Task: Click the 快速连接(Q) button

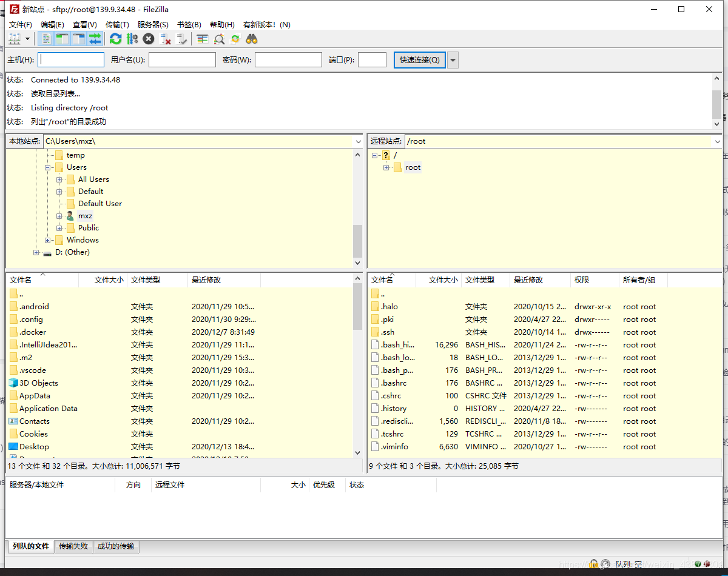Action: click(420, 59)
